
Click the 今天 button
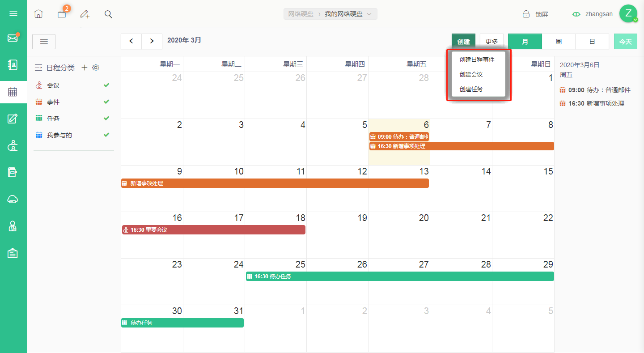pyautogui.click(x=625, y=42)
